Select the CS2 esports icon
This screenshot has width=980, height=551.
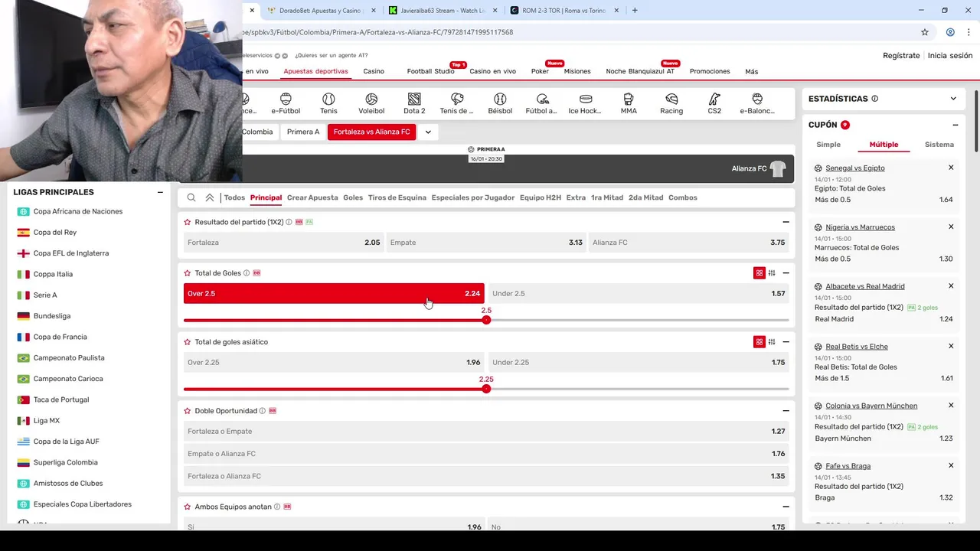714,103
